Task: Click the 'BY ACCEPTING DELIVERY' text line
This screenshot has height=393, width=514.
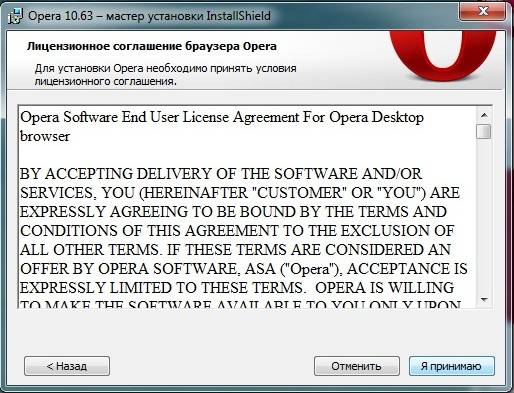Action: [x=221, y=174]
